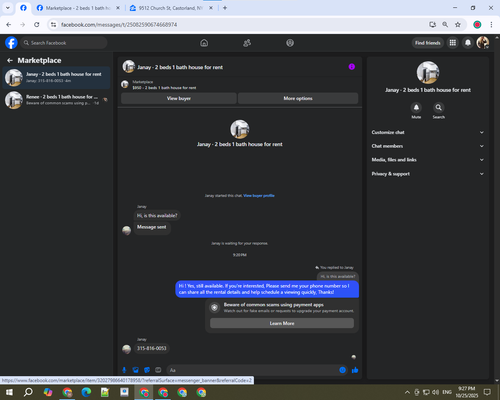This screenshot has width=500, height=400.
Task: Open the Chrome tab search dropdown
Action: (8, 8)
